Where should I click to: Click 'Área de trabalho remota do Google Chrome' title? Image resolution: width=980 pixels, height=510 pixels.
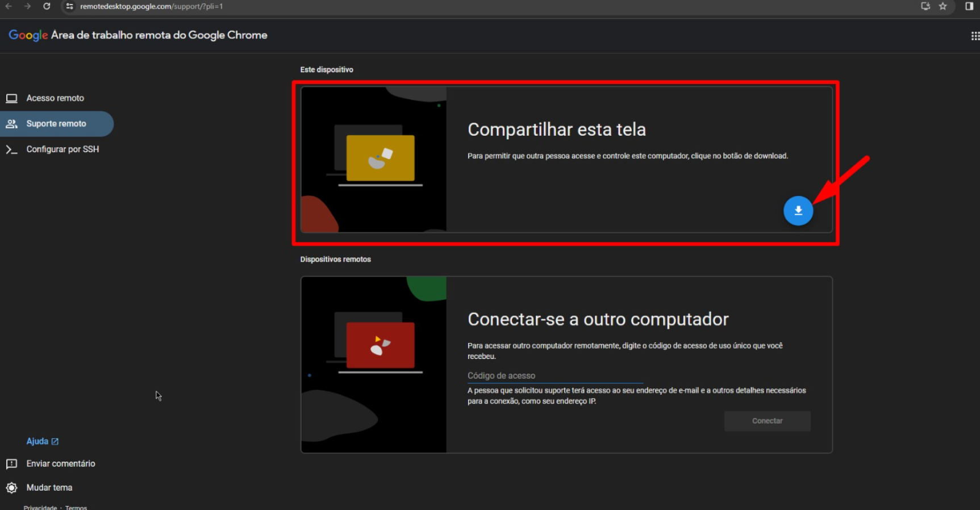[159, 35]
